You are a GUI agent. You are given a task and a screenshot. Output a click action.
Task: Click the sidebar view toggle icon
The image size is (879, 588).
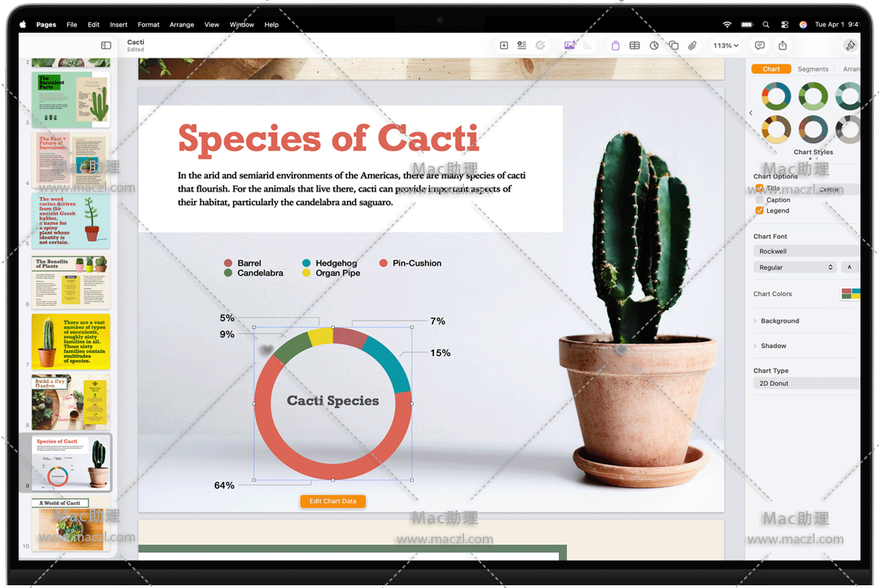106,45
